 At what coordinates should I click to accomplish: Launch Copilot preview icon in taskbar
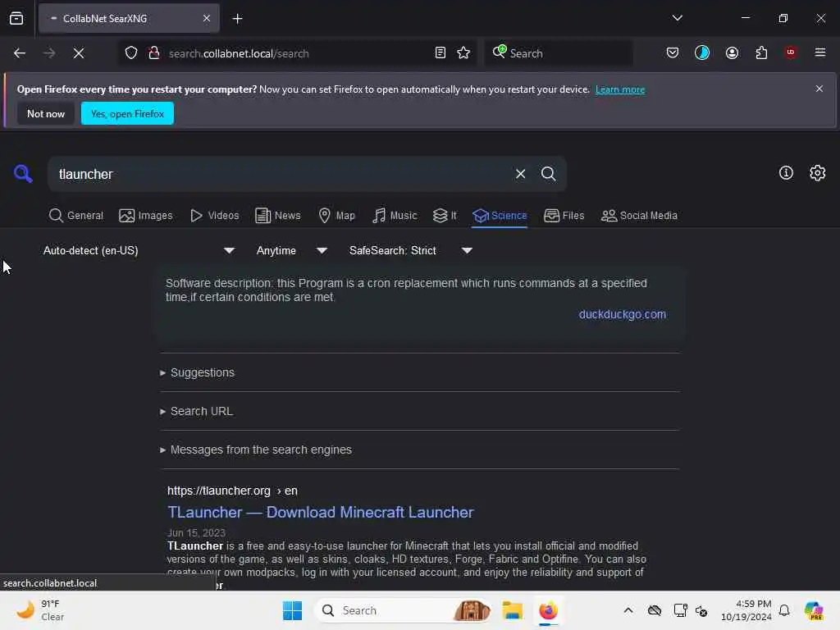814,610
